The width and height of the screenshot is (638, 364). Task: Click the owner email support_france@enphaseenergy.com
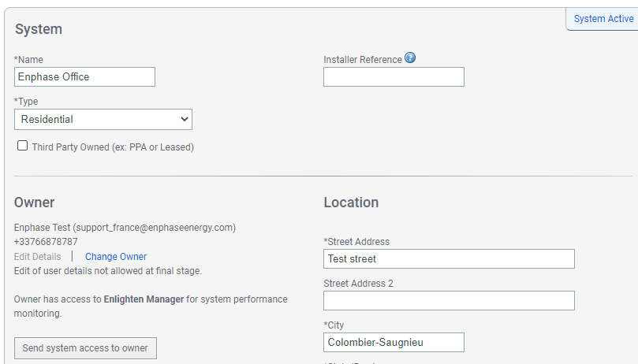pyautogui.click(x=155, y=228)
